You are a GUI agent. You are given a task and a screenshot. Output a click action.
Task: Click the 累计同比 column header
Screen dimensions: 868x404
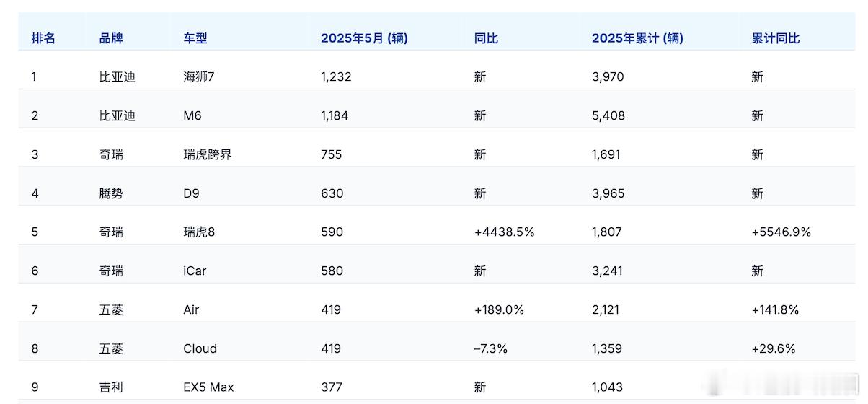click(x=775, y=38)
